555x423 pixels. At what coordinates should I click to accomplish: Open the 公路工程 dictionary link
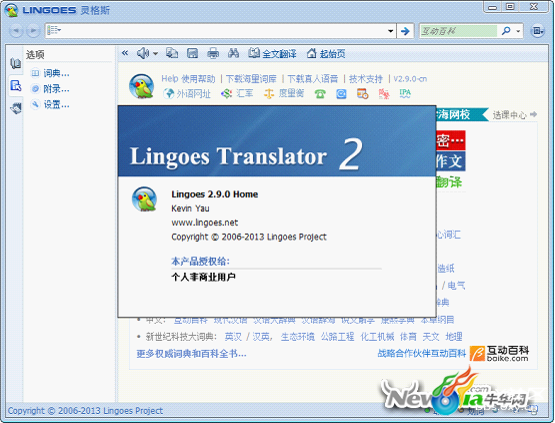tap(337, 337)
